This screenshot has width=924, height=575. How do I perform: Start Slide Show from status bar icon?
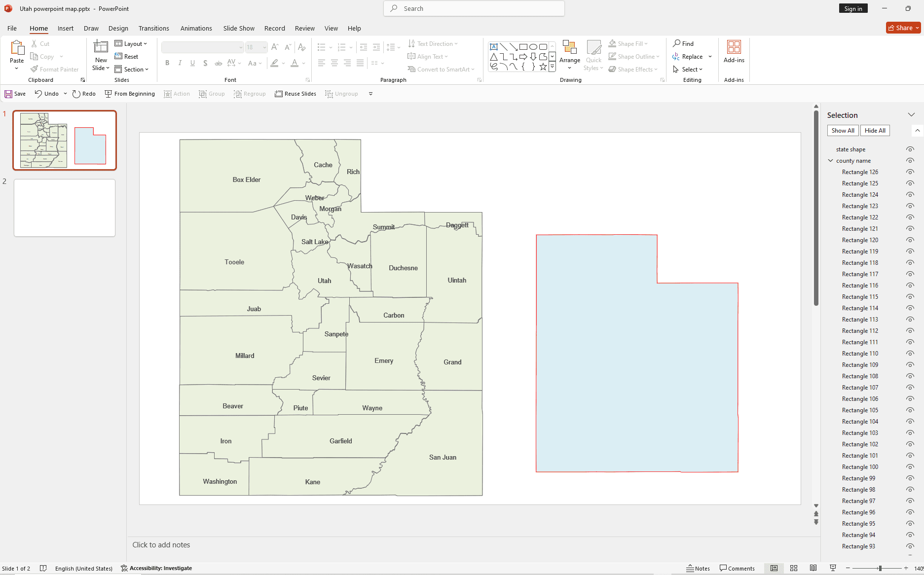coord(833,568)
